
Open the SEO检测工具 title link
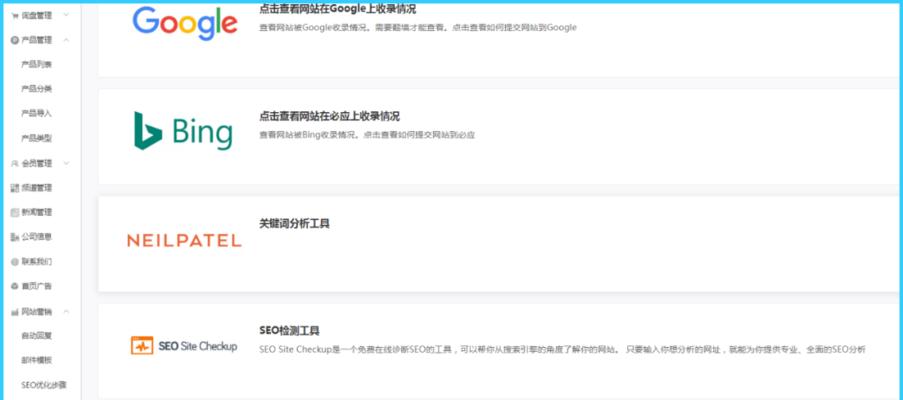click(289, 331)
